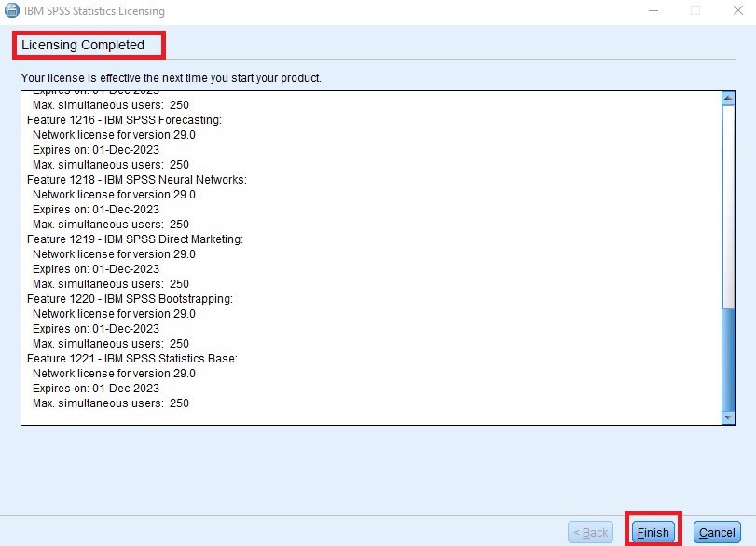The height and width of the screenshot is (546, 756).
Task: Click 'Feature 1218 - IBM SPSS Neural Networks:' line
Action: pos(137,180)
